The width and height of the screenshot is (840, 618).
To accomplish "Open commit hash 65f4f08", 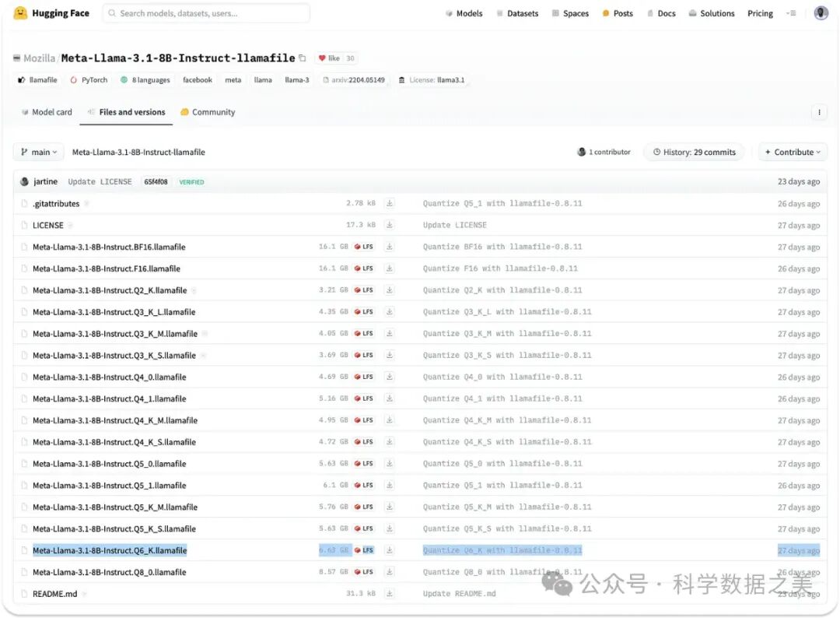I will 156,182.
